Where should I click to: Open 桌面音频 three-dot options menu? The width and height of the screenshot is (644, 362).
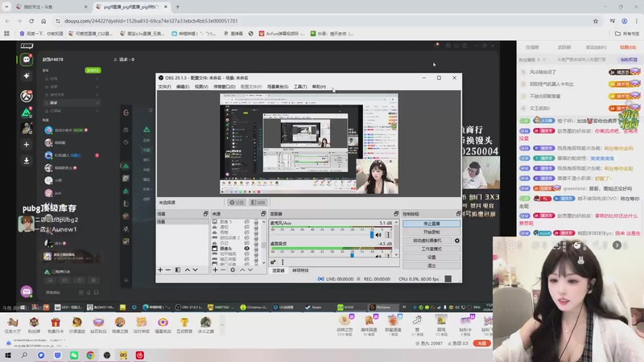pyautogui.click(x=388, y=255)
